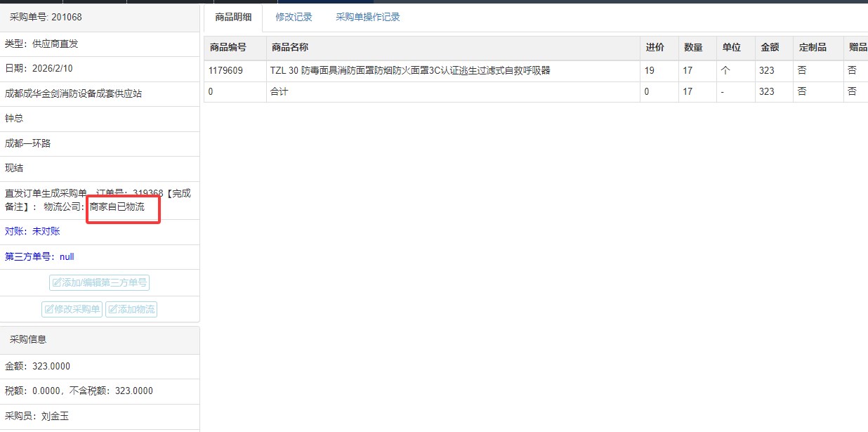This screenshot has width=868, height=432.
Task: Click the 金额 column header
Action: coord(770,48)
